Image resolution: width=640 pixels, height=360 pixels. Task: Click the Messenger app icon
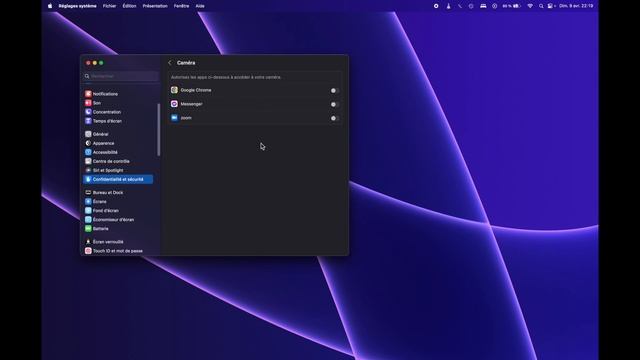pos(174,104)
